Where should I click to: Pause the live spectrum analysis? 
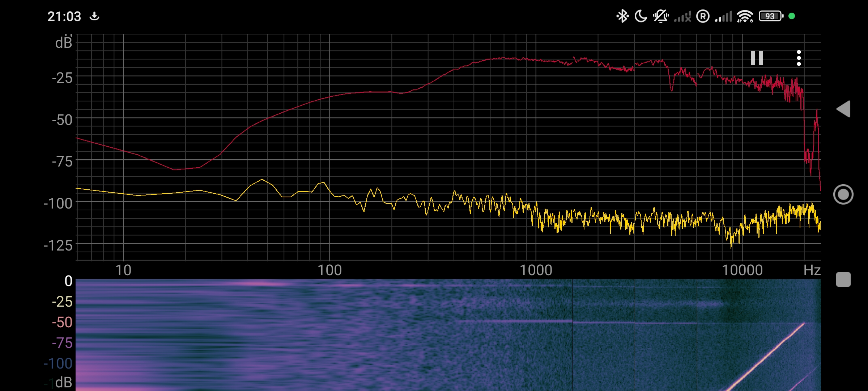[757, 58]
